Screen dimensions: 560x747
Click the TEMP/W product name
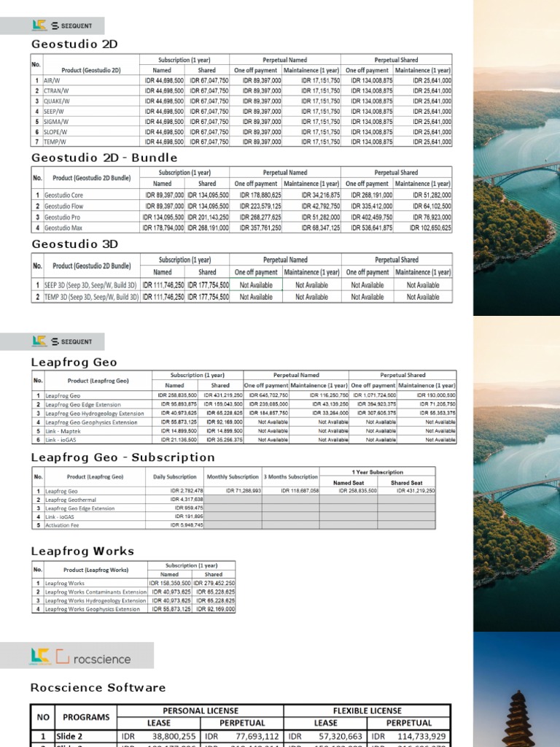click(x=55, y=142)
